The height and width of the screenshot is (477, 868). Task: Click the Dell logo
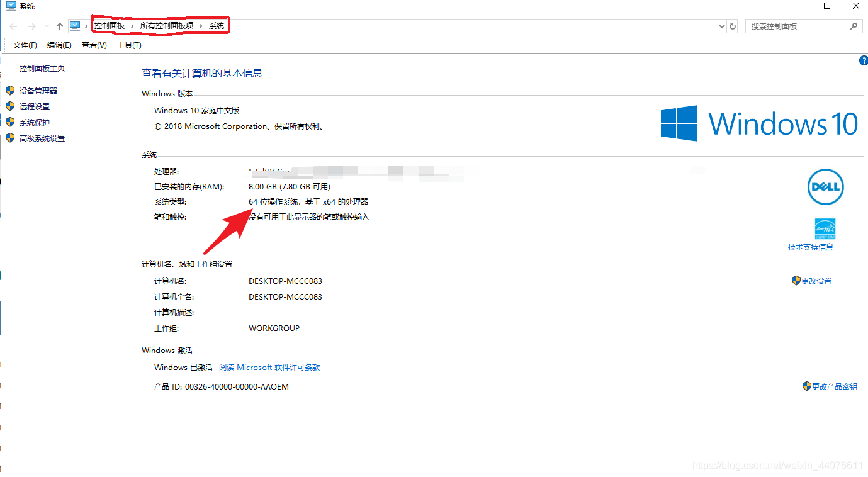point(825,187)
